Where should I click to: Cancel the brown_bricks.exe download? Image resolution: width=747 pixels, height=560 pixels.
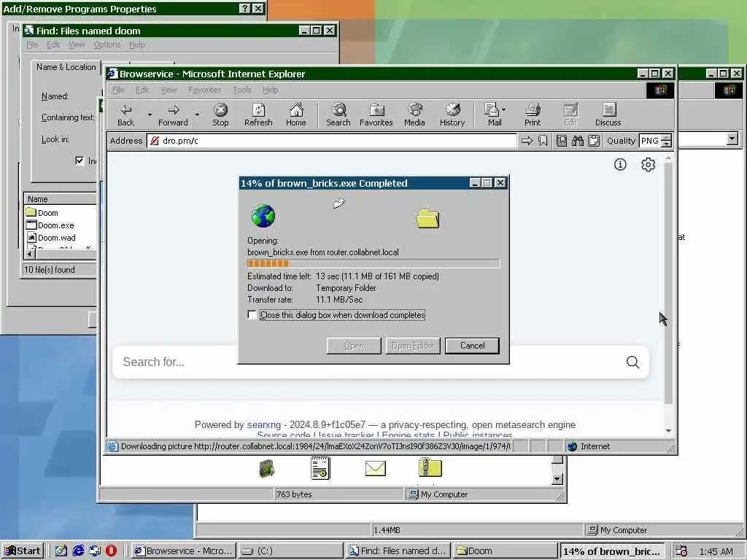coord(472,346)
